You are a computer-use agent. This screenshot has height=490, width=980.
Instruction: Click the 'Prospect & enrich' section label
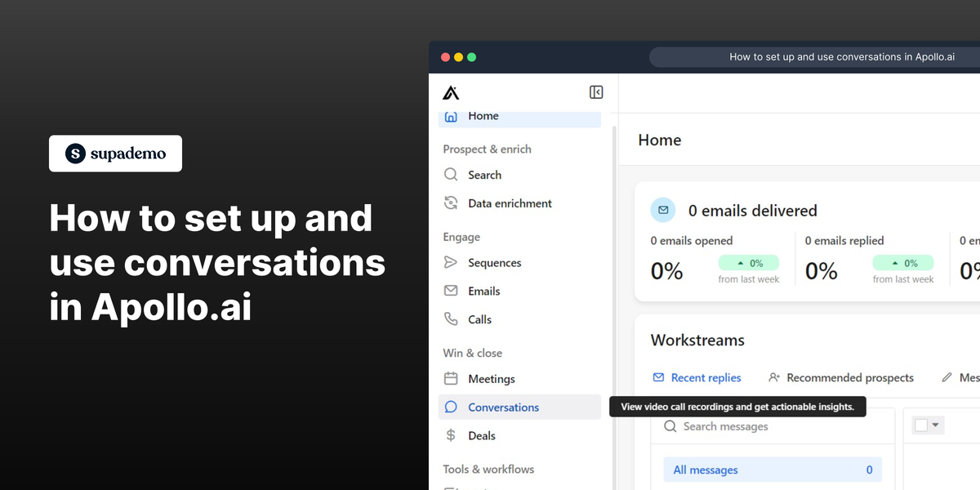coord(487,149)
